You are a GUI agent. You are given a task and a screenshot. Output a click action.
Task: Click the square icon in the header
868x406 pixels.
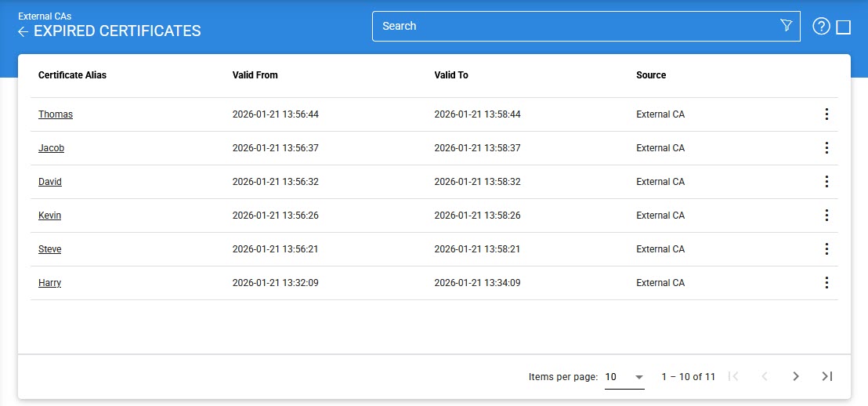[844, 27]
